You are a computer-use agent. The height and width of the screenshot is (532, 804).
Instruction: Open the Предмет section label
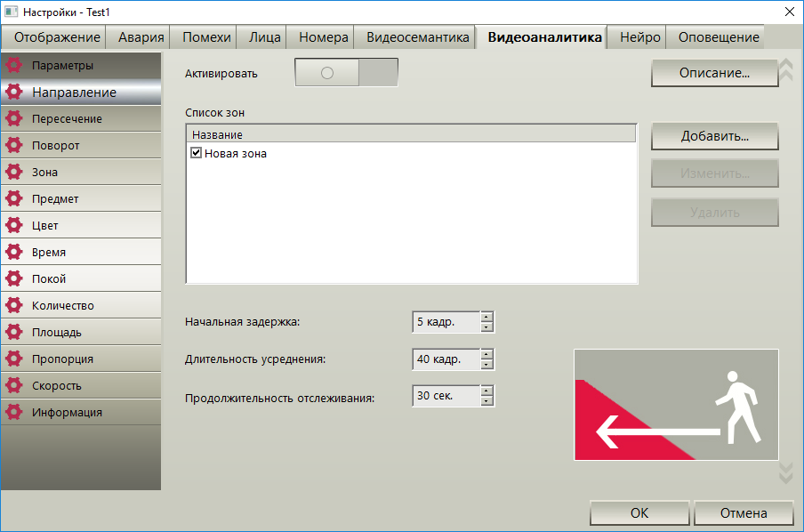pyautogui.click(x=55, y=199)
